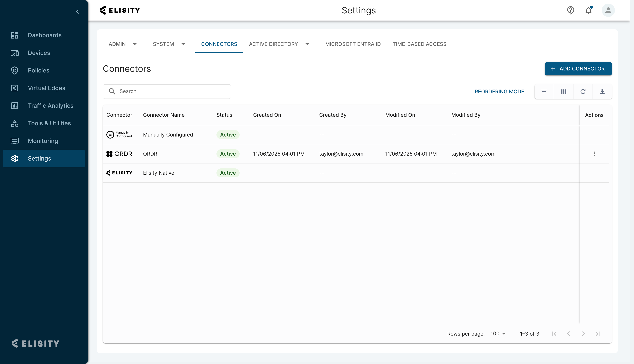Viewport: 634px width, 364px height.
Task: Open the Virtual Edges icon
Action: pyautogui.click(x=15, y=88)
